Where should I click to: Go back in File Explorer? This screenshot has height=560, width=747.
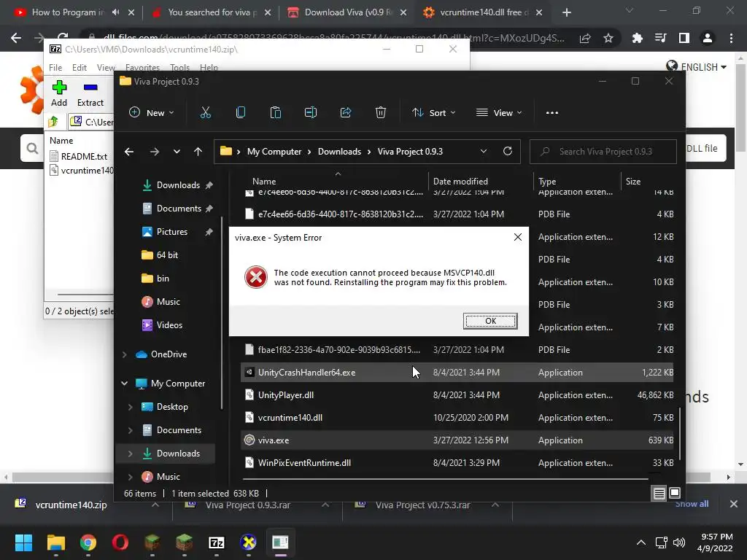pyautogui.click(x=129, y=152)
